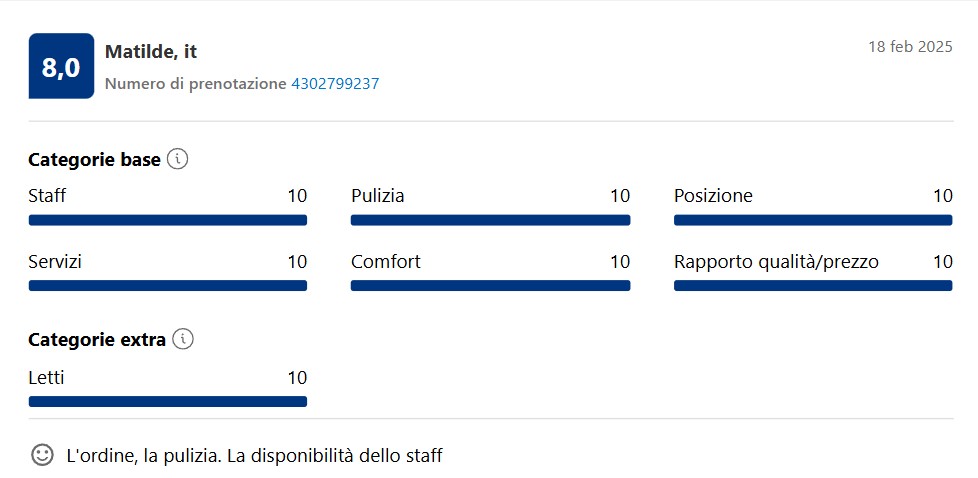Click the Rapporto qualità/prezzo rating bar
The image size is (978, 478).
tap(813, 286)
